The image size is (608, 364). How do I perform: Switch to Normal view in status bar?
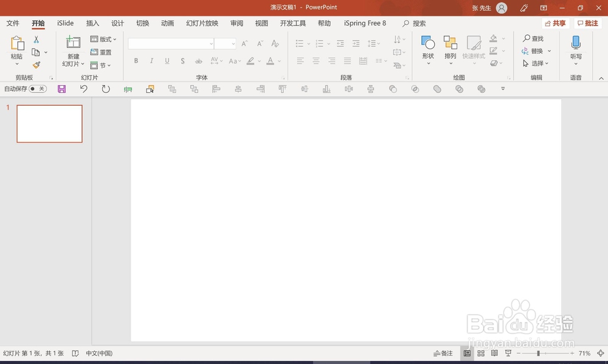click(x=467, y=353)
